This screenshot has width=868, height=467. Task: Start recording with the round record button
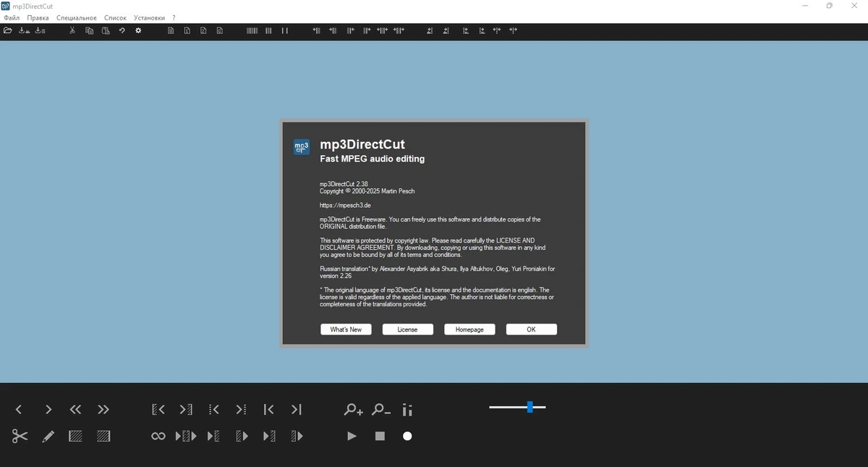407,437
